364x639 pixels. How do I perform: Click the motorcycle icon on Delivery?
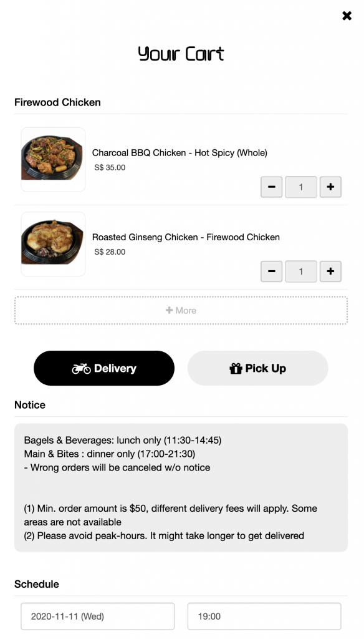point(82,369)
